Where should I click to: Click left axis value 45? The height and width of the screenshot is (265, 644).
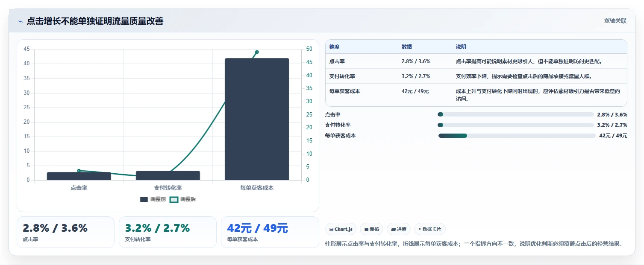(x=26, y=49)
